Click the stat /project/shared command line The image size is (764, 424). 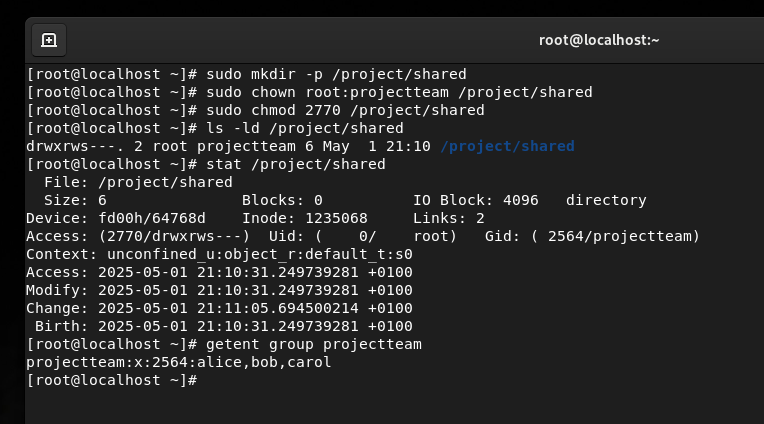(206, 164)
